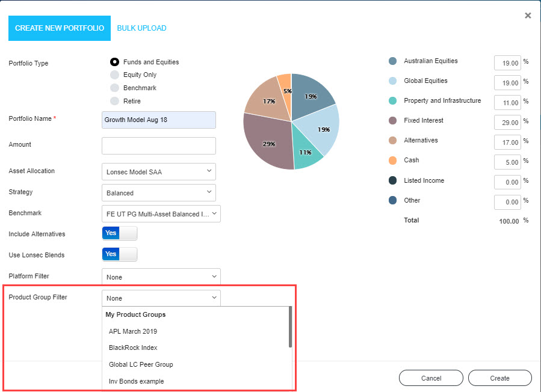Click the Create button
The height and width of the screenshot is (392, 541).
pyautogui.click(x=499, y=378)
